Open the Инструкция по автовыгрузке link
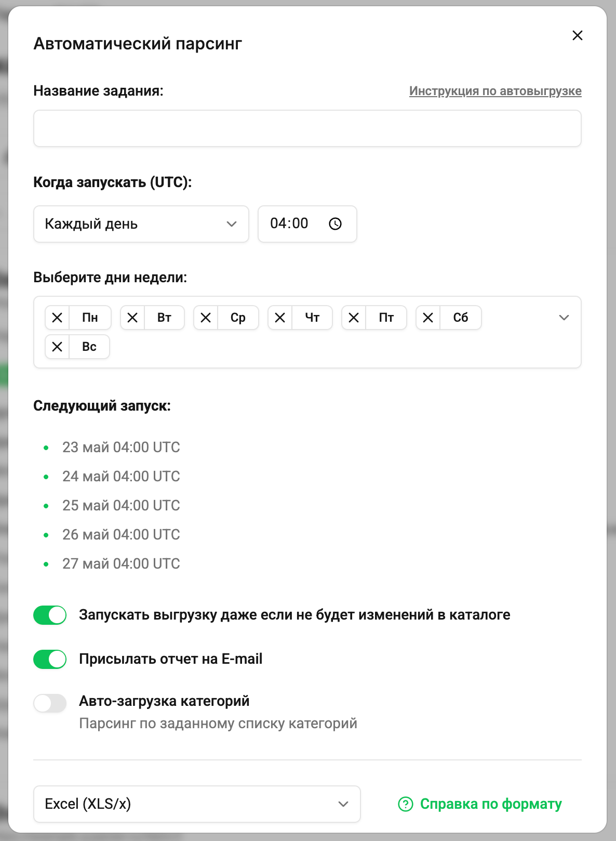Viewport: 616px width, 841px height. coord(495,91)
